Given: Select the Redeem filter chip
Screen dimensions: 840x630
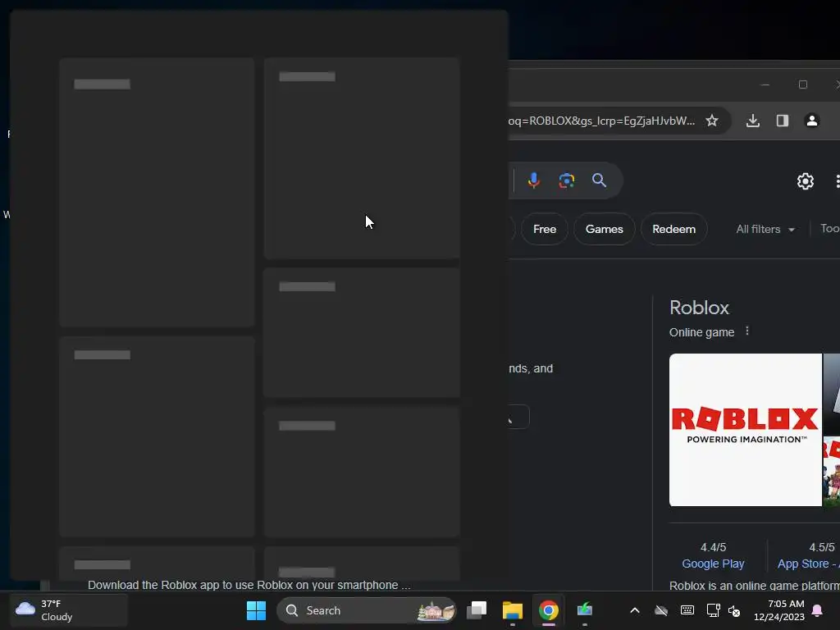Looking at the screenshot, I should click(x=674, y=229).
